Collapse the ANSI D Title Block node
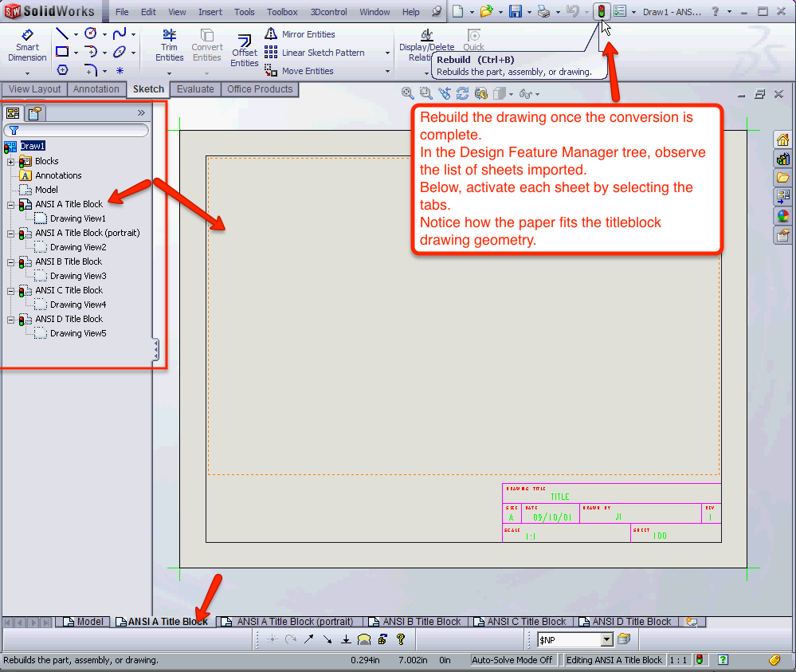Image resolution: width=796 pixels, height=672 pixels. tap(10, 320)
